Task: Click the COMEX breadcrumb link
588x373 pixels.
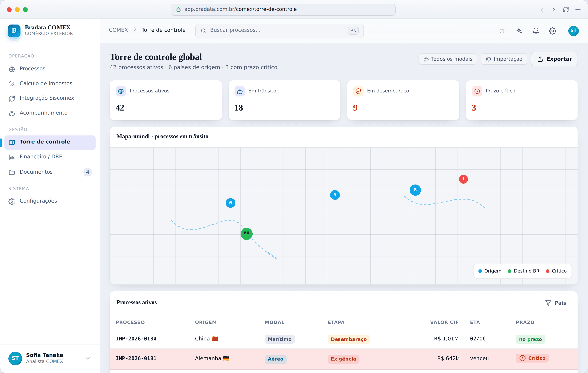Action: 118,30
